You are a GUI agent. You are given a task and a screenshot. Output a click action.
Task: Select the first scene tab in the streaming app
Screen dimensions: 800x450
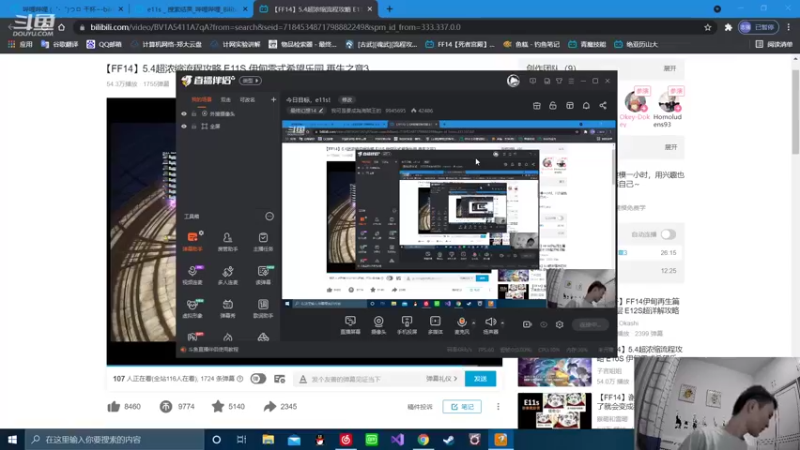(202, 99)
